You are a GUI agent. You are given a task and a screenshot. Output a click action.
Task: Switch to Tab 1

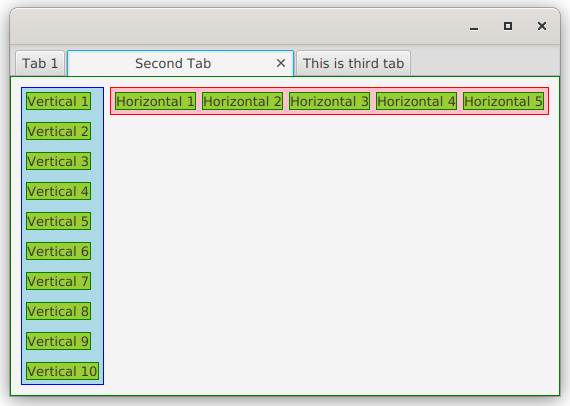(40, 63)
